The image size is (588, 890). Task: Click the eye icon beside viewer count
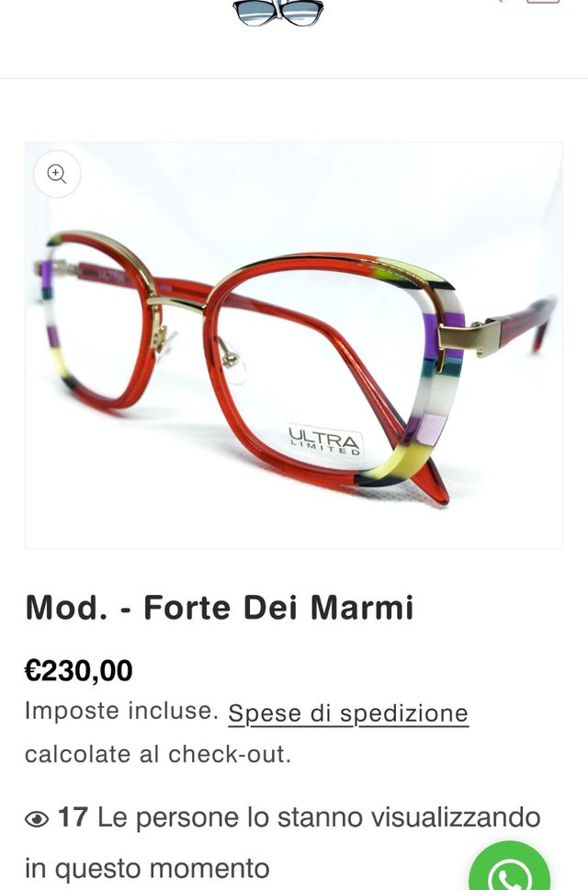[x=37, y=819]
